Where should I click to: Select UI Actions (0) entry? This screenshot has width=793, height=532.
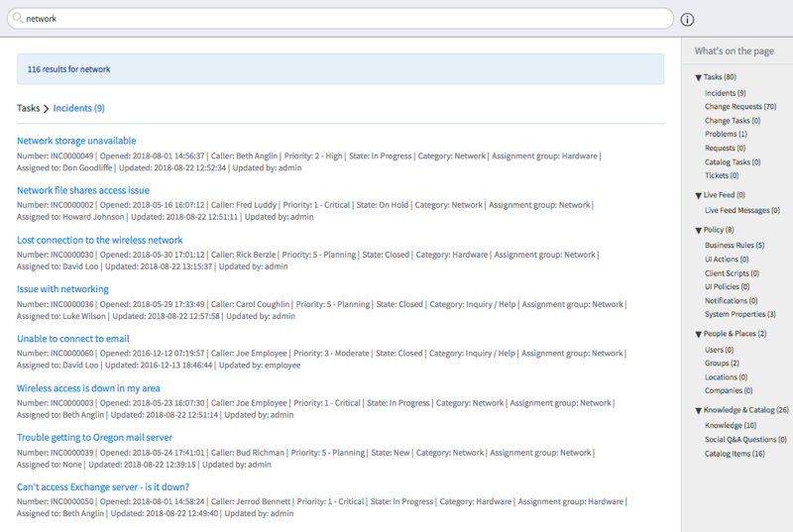coord(727,260)
